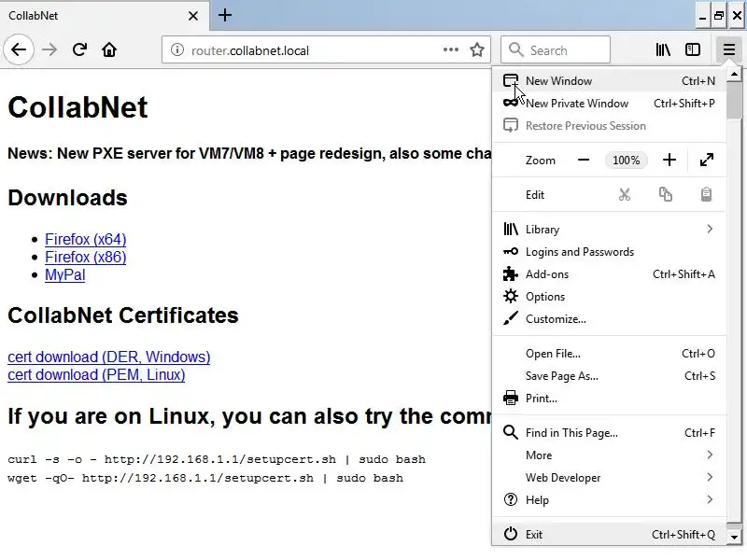Select Customize... menu entry
Screen dimensions: 747x560
pyautogui.click(x=610, y=319)
